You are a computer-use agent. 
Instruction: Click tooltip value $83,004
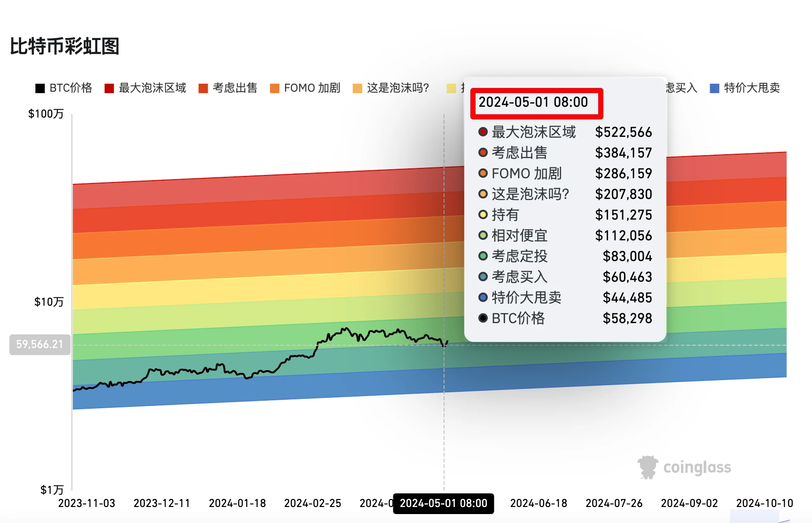click(x=627, y=256)
